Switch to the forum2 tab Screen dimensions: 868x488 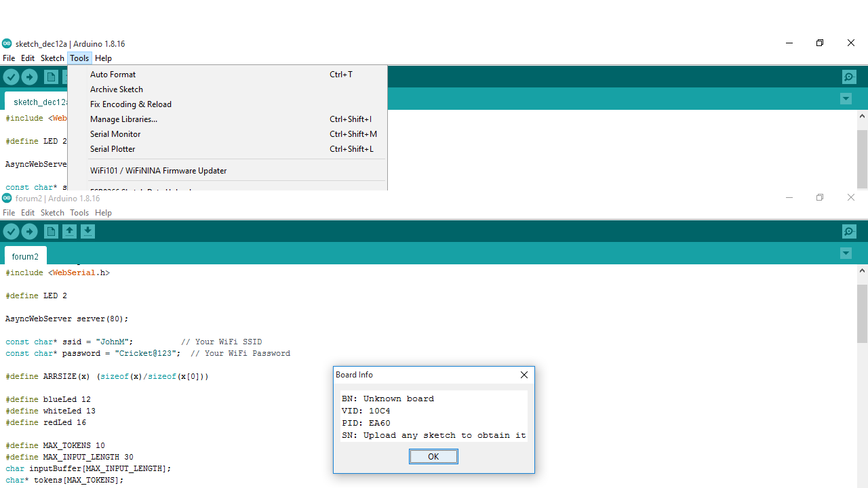click(x=25, y=256)
